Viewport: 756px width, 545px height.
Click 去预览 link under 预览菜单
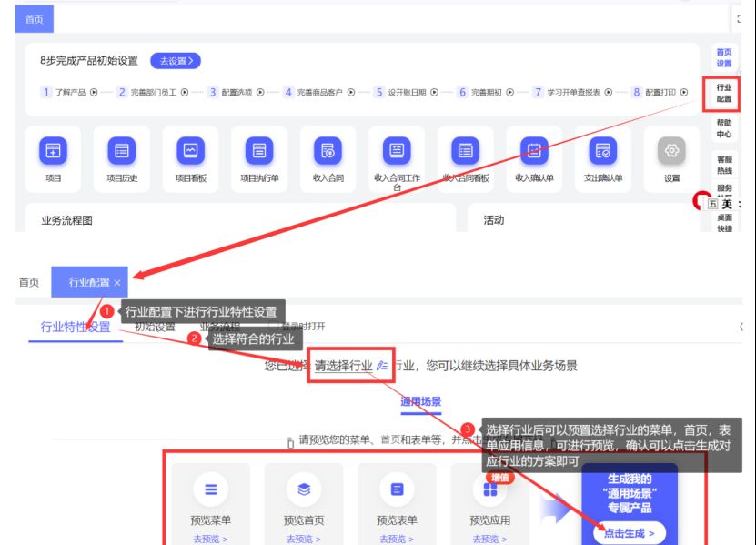210,539
